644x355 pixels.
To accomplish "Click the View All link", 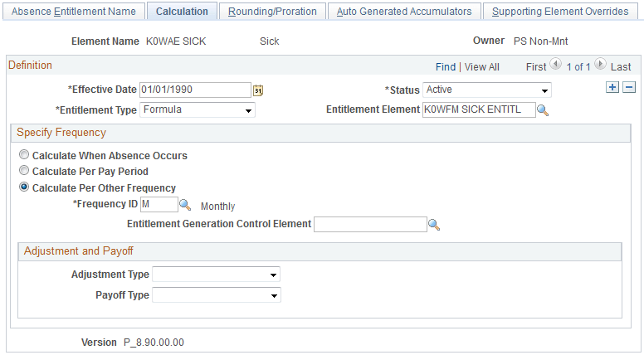I will tap(482, 67).
